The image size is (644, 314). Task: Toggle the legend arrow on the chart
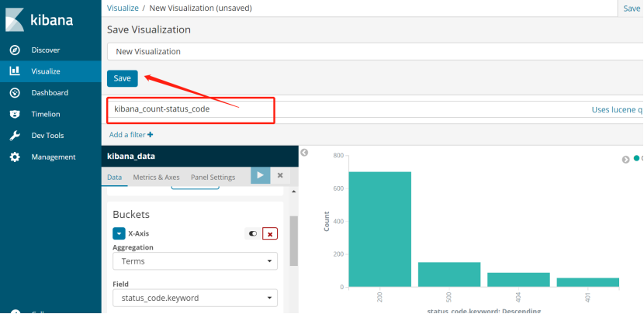[626, 160]
